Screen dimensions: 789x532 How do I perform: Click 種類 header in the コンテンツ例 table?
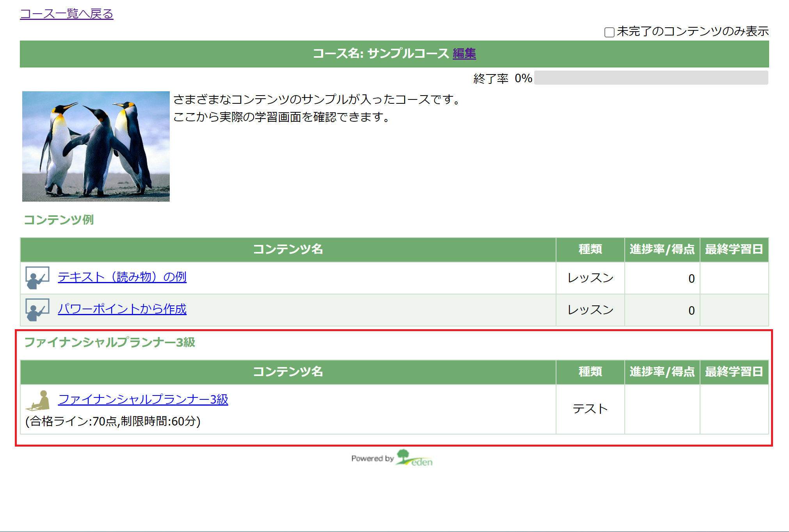tap(590, 249)
